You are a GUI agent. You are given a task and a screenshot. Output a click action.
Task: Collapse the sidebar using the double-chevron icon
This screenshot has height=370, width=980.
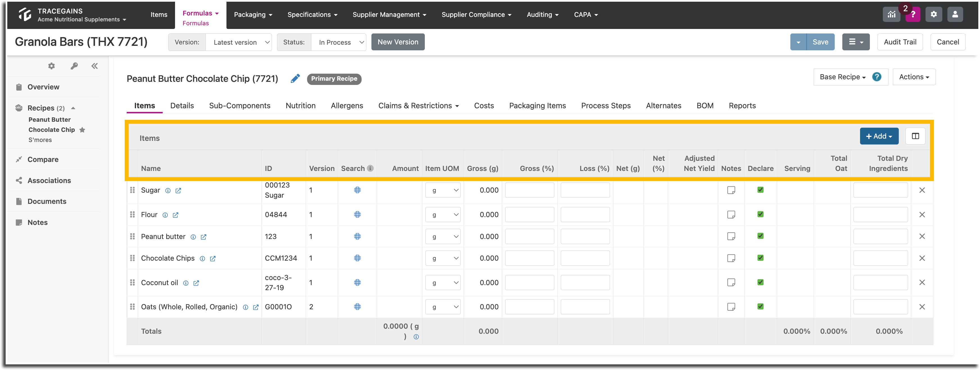[x=94, y=66]
